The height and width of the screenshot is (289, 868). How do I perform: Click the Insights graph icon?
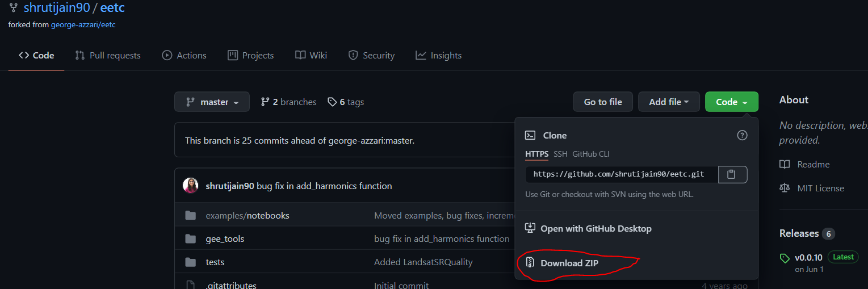click(x=421, y=55)
